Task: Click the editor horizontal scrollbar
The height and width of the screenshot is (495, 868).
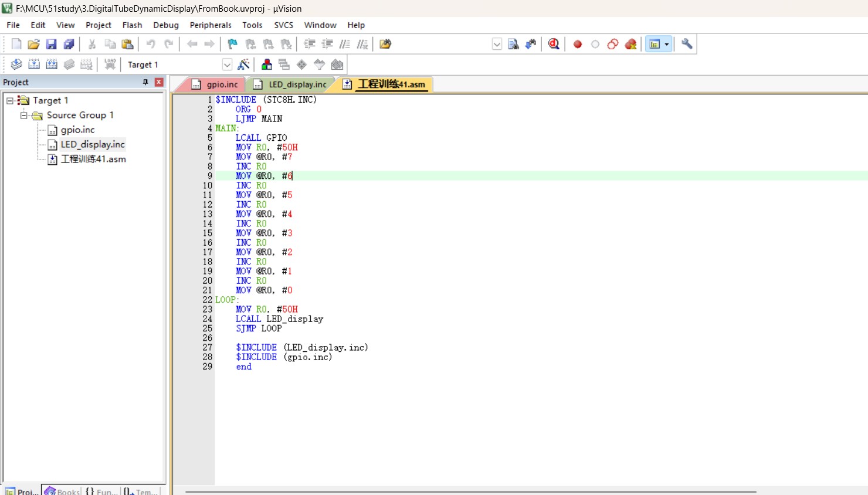Action: [x=470, y=491]
